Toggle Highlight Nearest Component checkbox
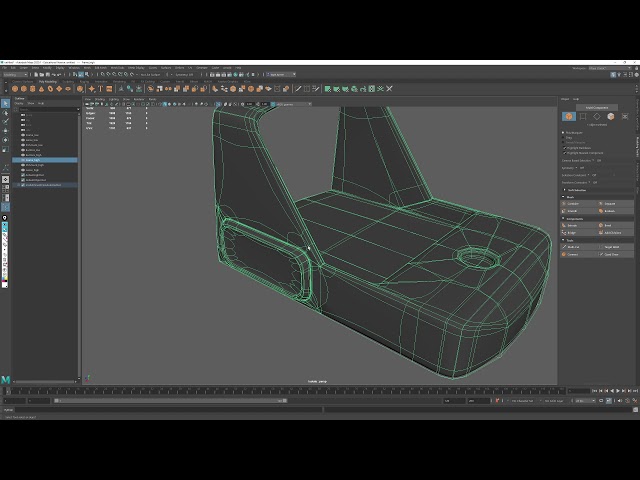 click(x=565, y=153)
